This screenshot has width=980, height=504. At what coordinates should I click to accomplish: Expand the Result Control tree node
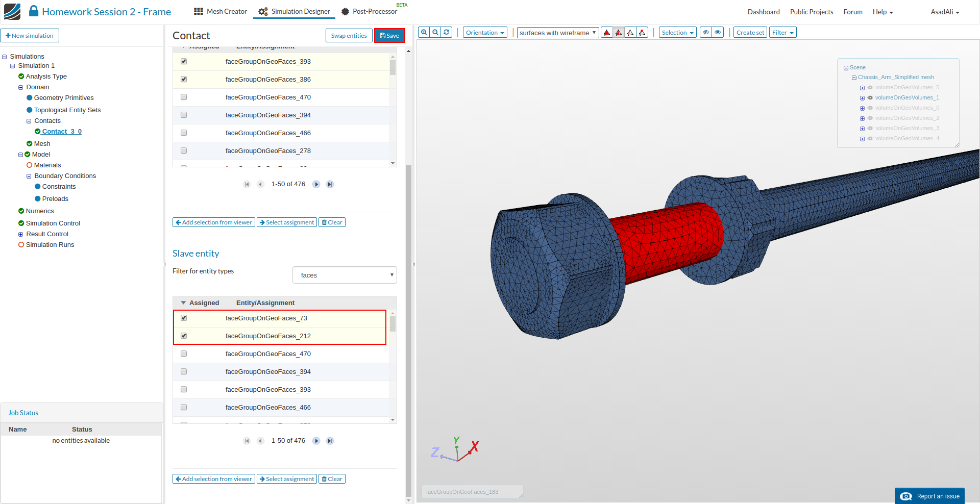coord(21,234)
